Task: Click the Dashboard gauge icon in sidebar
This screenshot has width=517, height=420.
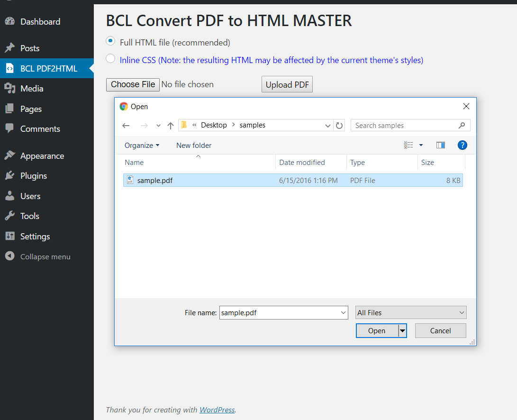Action: pos(9,21)
